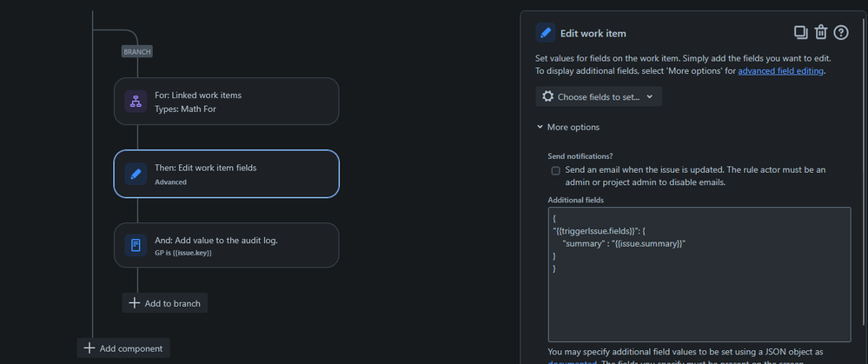Click Add component button
The width and height of the screenshot is (868, 364).
pyautogui.click(x=123, y=348)
